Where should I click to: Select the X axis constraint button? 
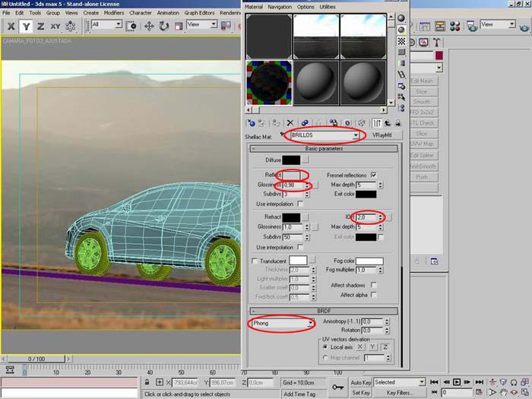11,26
